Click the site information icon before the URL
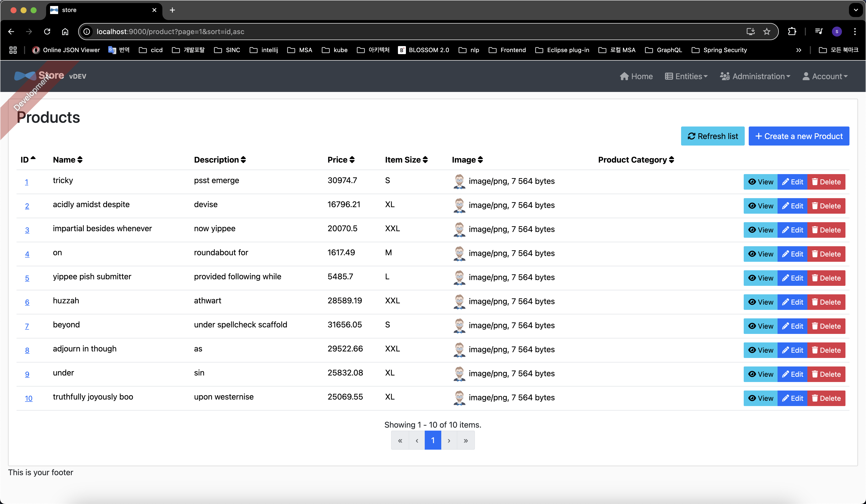This screenshot has width=866, height=504. click(87, 32)
